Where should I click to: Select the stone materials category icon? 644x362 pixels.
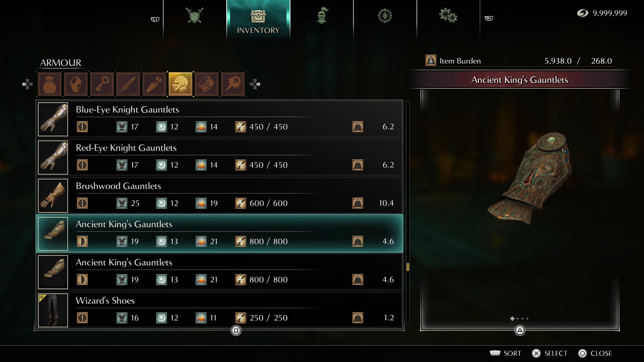(76, 84)
